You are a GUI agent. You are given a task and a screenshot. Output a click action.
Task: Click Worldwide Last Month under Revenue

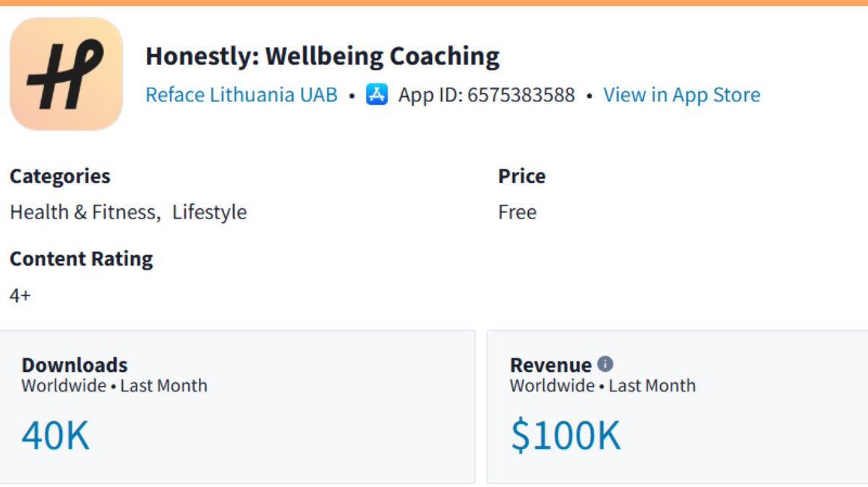(x=603, y=386)
